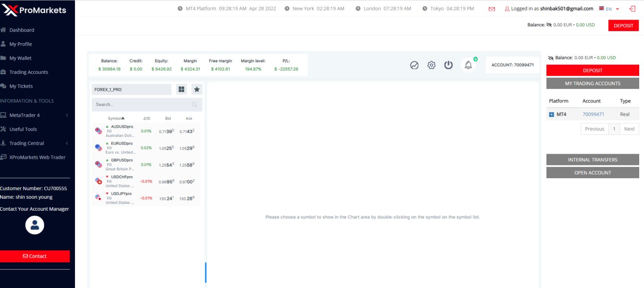Open My Profile in the sidebar

tap(21, 44)
